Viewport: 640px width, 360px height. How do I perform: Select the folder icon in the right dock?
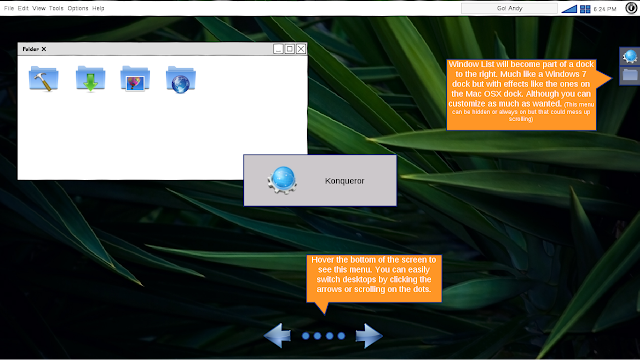pos(630,75)
